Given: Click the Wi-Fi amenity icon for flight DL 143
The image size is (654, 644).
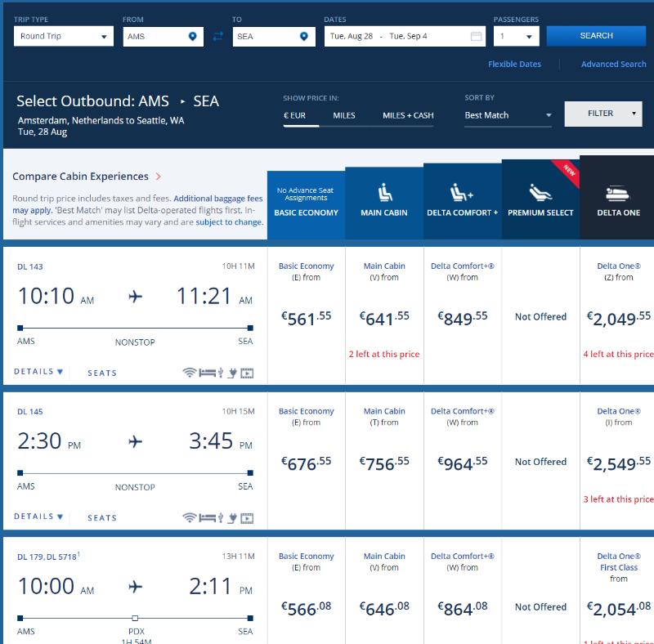Looking at the screenshot, I should point(190,373).
